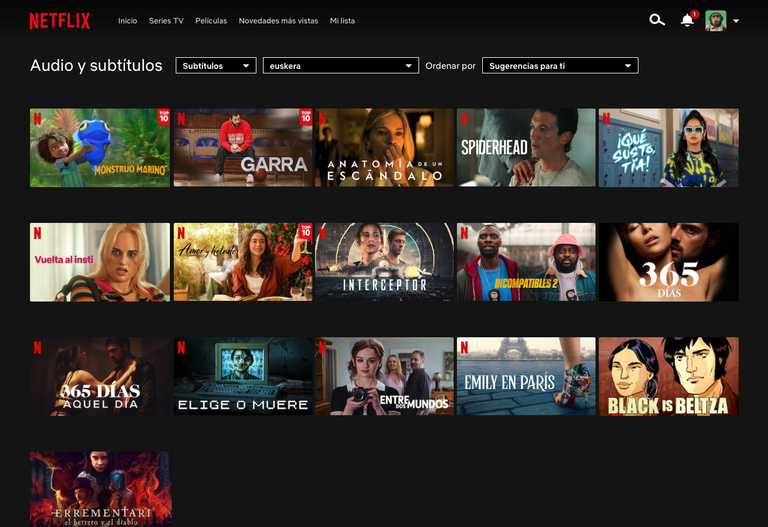This screenshot has height=527, width=768.
Task: Open Mi lista
Action: point(342,21)
